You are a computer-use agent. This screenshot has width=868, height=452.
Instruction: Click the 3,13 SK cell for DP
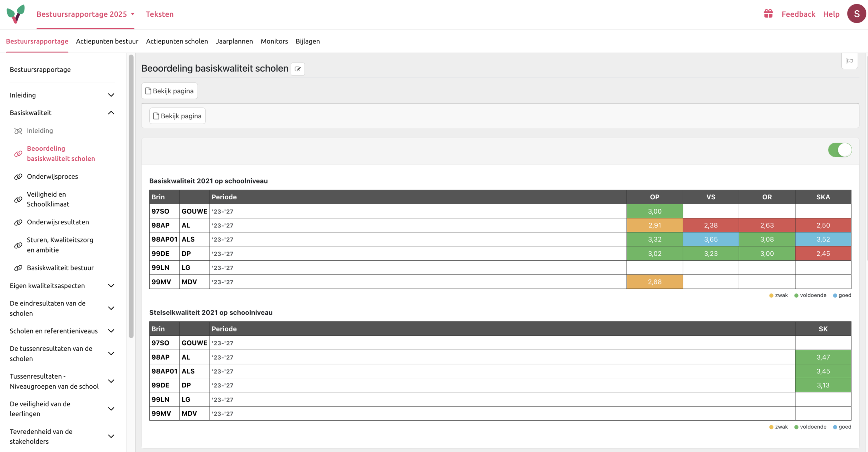click(x=823, y=385)
